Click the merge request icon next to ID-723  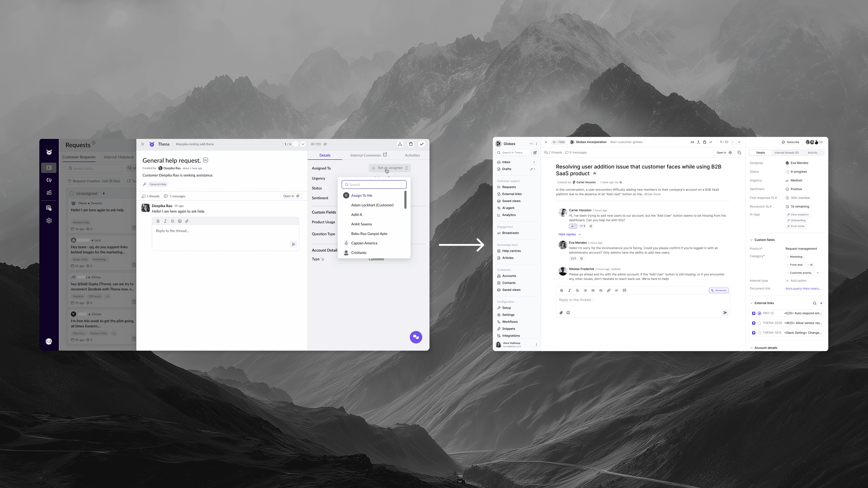coord(400,144)
